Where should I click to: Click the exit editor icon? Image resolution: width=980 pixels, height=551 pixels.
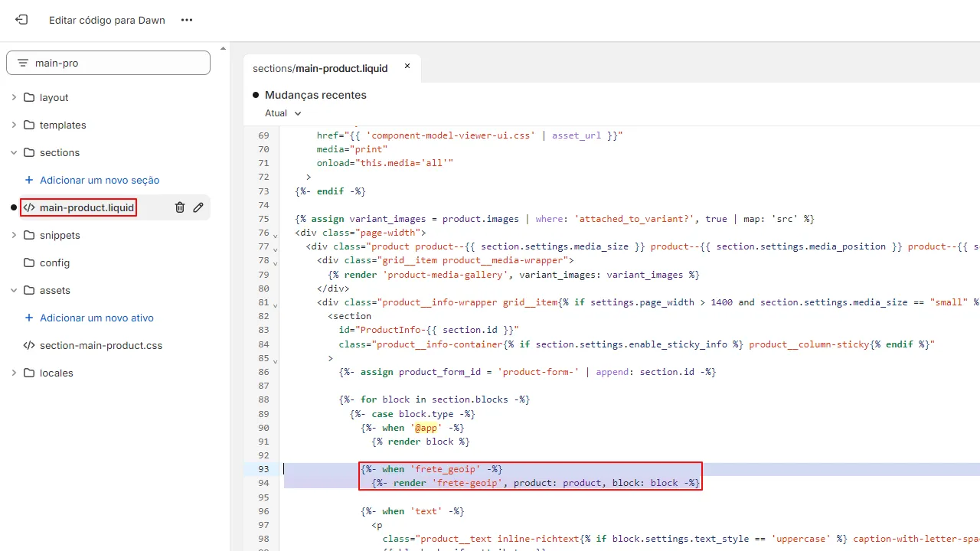(21, 20)
